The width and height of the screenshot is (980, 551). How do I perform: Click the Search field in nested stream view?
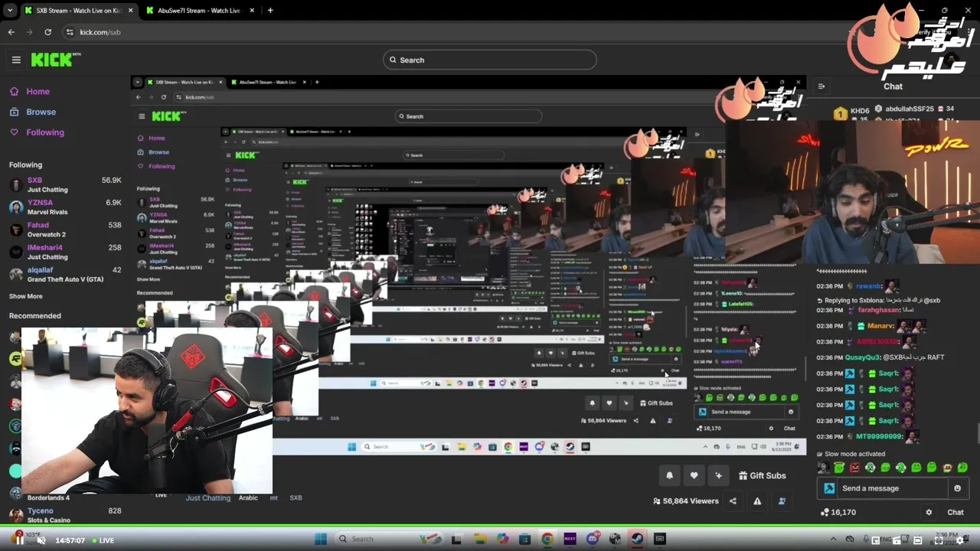(468, 116)
